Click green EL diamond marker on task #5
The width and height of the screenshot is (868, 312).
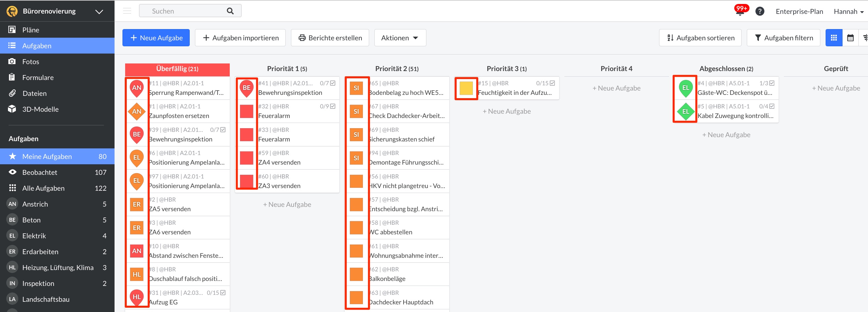(x=685, y=111)
